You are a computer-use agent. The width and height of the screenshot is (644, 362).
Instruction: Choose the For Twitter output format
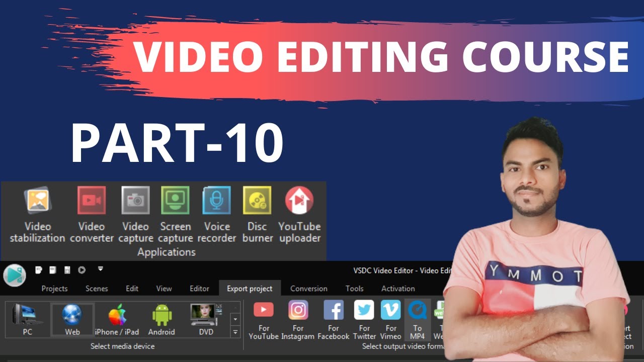[x=364, y=320]
